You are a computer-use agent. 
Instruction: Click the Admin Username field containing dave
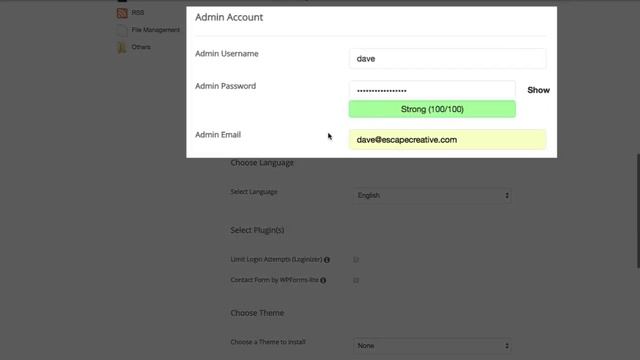click(x=447, y=58)
